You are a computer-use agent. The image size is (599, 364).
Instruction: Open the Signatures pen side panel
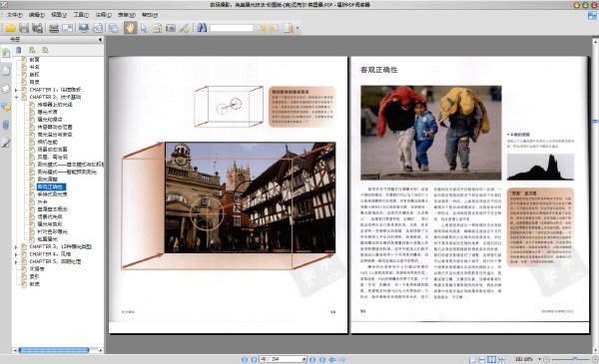click(6, 143)
